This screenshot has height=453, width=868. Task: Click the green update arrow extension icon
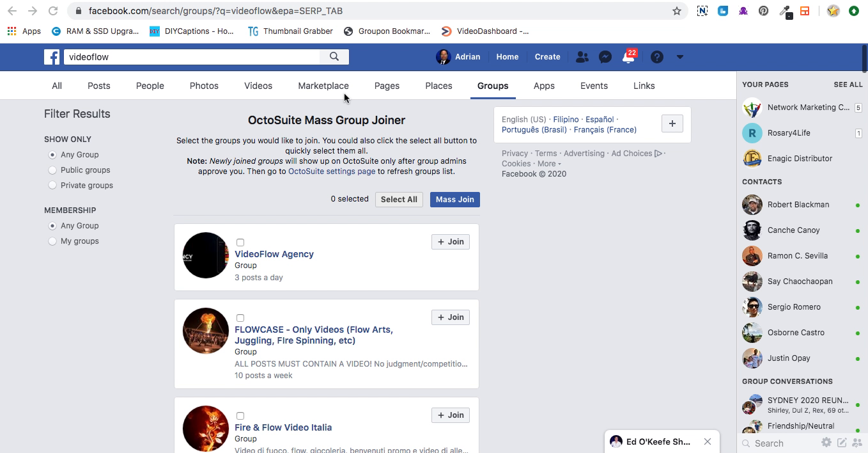click(854, 11)
